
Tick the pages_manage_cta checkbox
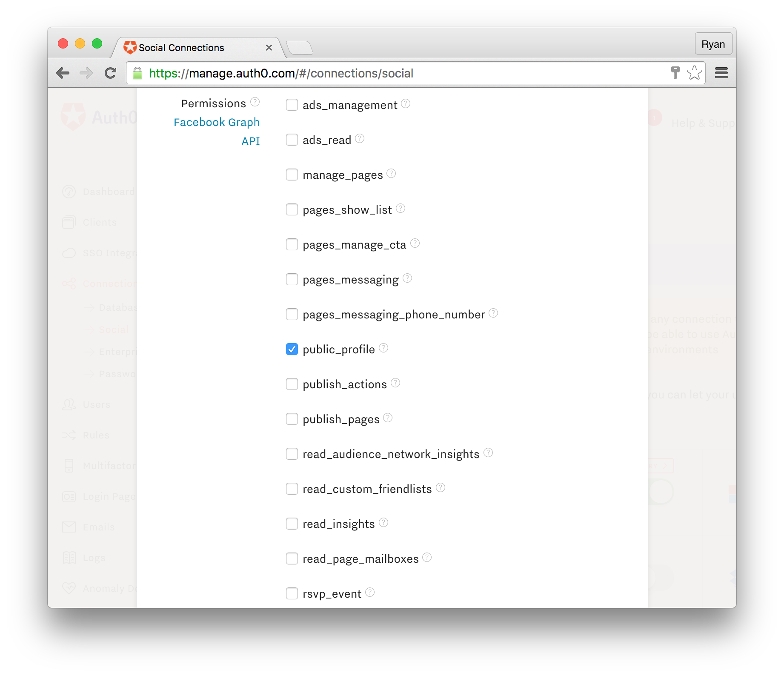click(x=292, y=244)
